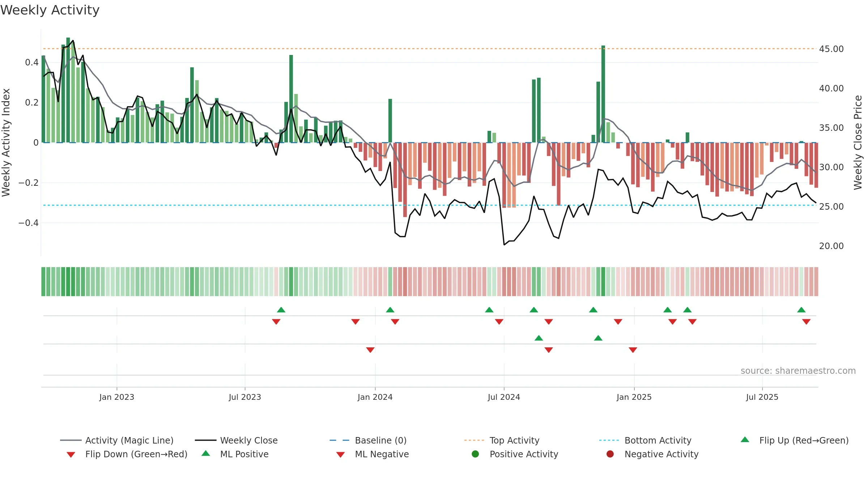868x488 pixels.
Task: Click the first ML Positive green triangle marker
Action: tap(539, 338)
